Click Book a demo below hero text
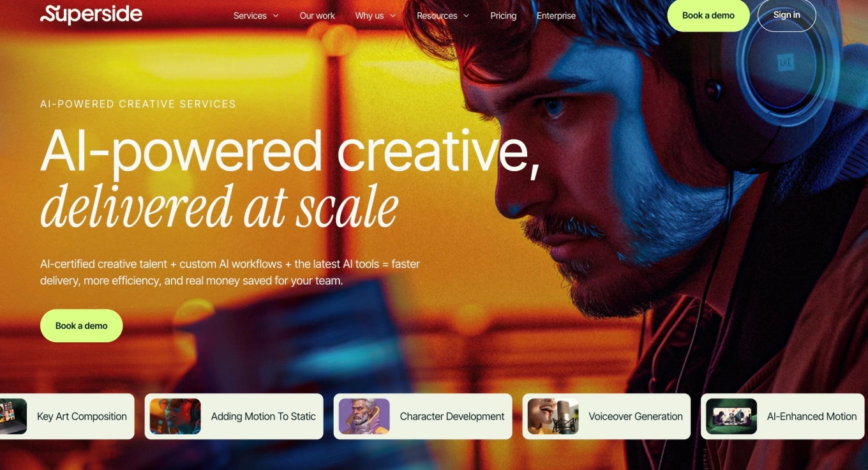 tap(82, 326)
